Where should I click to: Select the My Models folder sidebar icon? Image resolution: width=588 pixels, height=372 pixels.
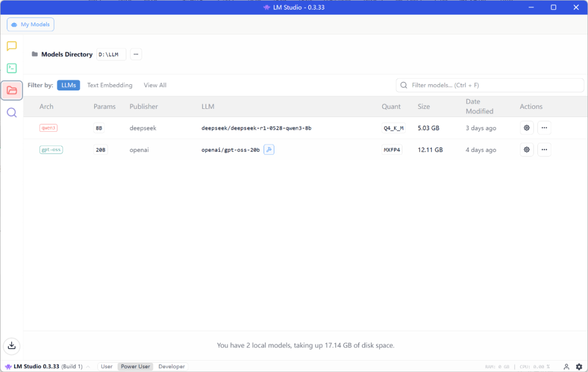pyautogui.click(x=11, y=90)
